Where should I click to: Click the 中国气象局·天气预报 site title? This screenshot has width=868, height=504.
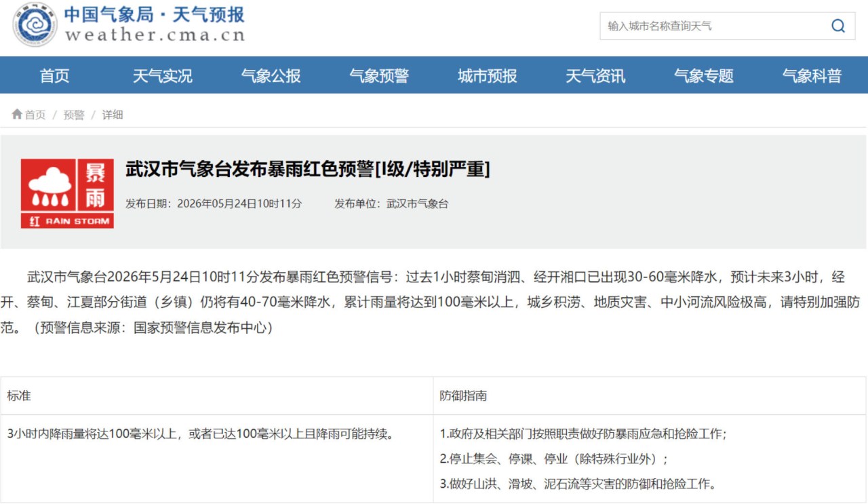coord(155,14)
